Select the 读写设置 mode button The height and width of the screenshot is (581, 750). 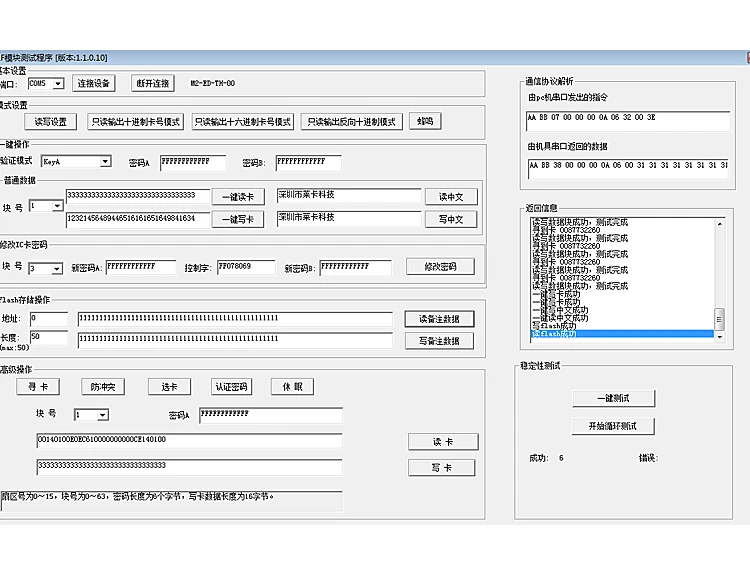coord(51,122)
